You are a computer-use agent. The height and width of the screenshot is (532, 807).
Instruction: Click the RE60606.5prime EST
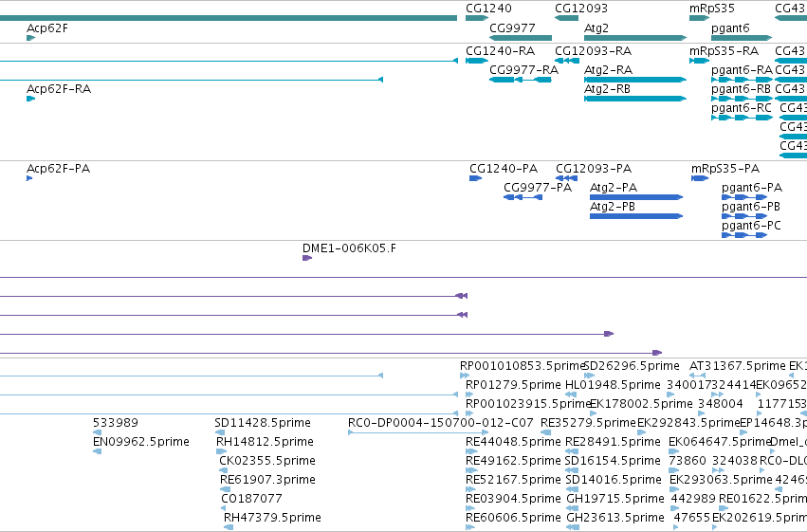click(x=470, y=527)
